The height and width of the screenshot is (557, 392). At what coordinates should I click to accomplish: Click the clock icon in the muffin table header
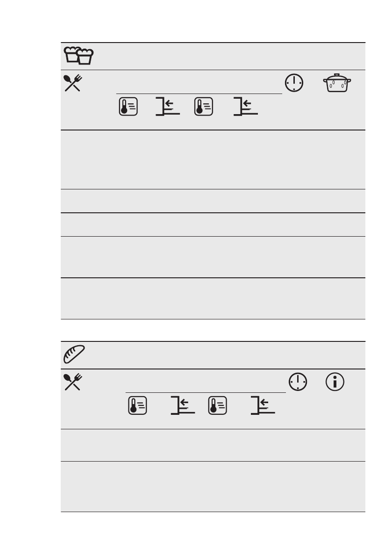[294, 83]
